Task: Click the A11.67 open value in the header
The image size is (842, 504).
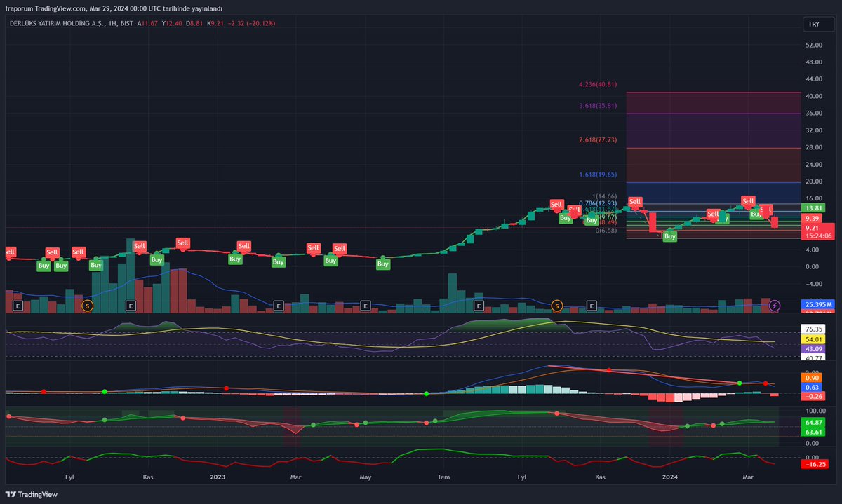Action: pyautogui.click(x=147, y=23)
